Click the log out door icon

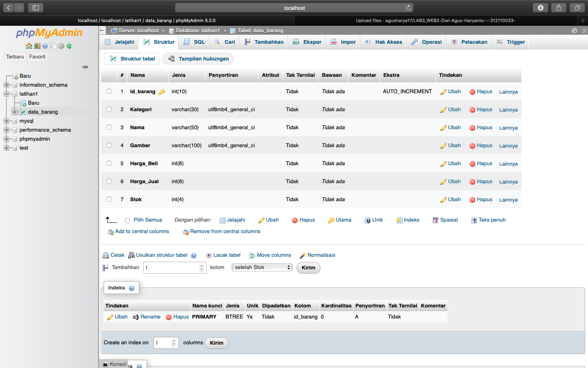(x=37, y=46)
